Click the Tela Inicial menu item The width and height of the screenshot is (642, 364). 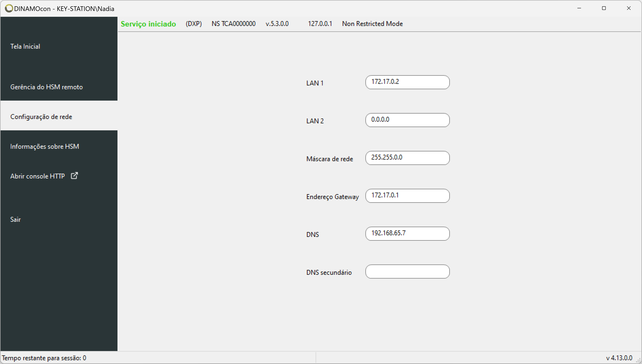(59, 46)
